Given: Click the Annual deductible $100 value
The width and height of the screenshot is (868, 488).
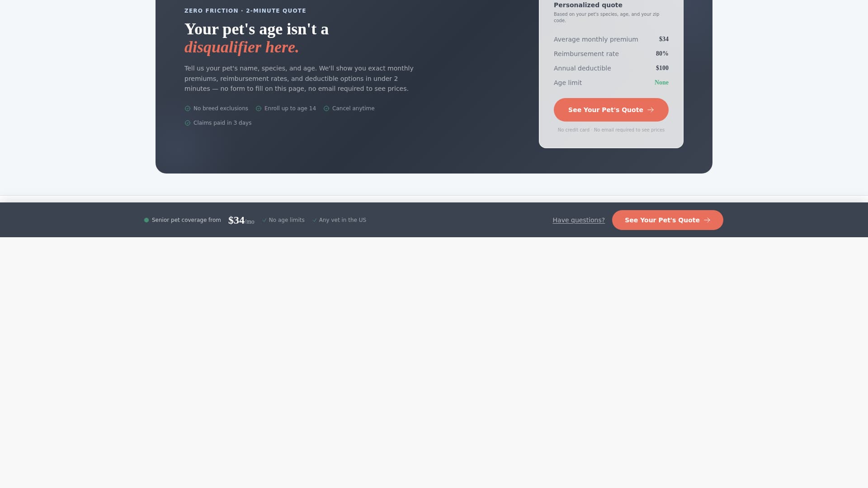Looking at the screenshot, I should (x=662, y=68).
